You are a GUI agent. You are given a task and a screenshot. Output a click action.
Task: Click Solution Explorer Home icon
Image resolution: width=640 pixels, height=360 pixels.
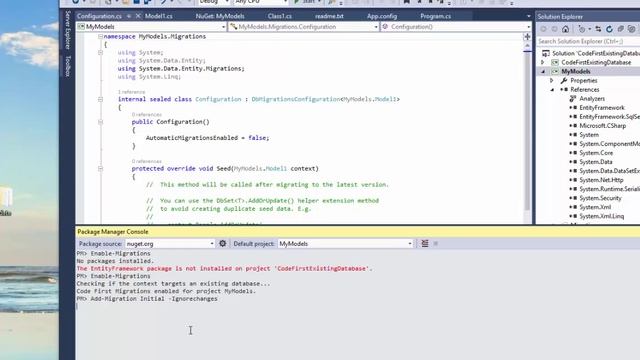[565, 29]
